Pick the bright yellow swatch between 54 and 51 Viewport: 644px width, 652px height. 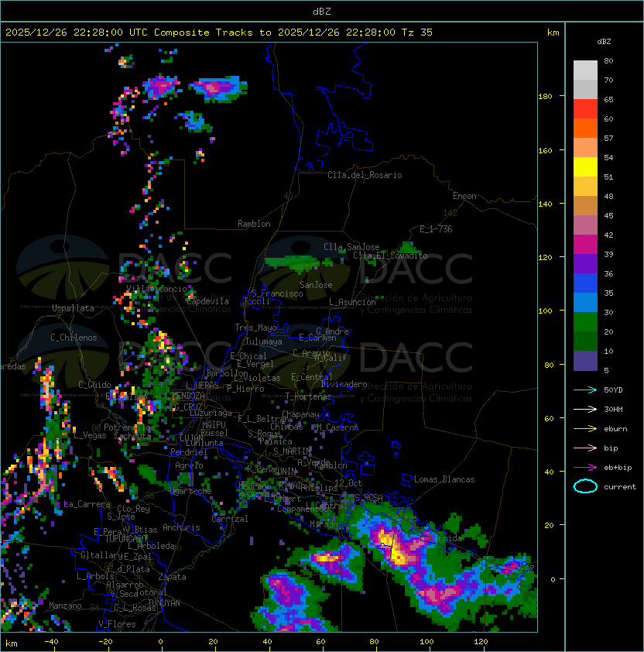pos(585,166)
